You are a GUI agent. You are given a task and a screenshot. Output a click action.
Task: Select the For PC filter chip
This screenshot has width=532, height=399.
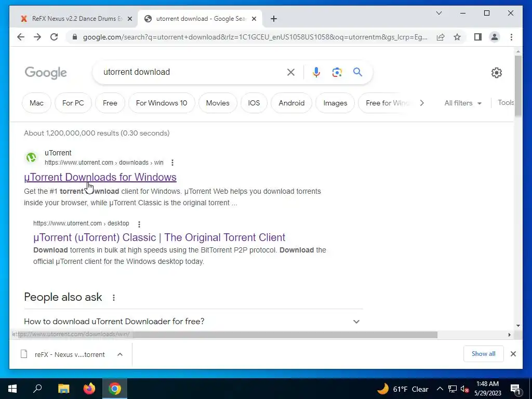click(x=73, y=103)
